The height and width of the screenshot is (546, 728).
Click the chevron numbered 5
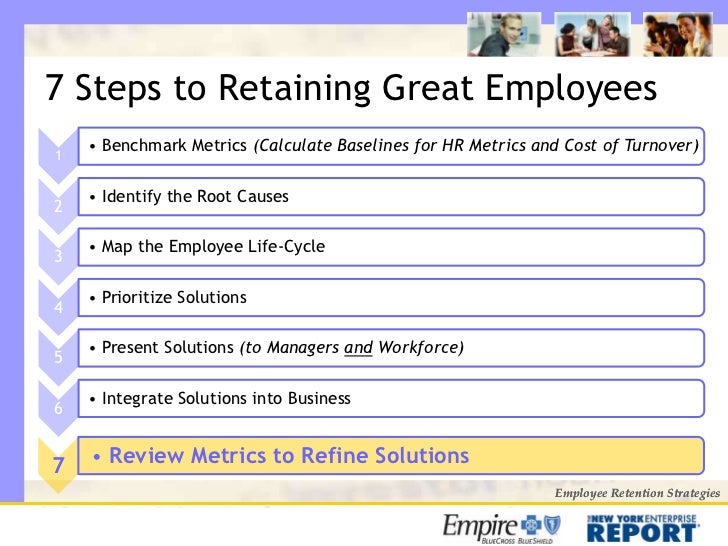tap(58, 357)
